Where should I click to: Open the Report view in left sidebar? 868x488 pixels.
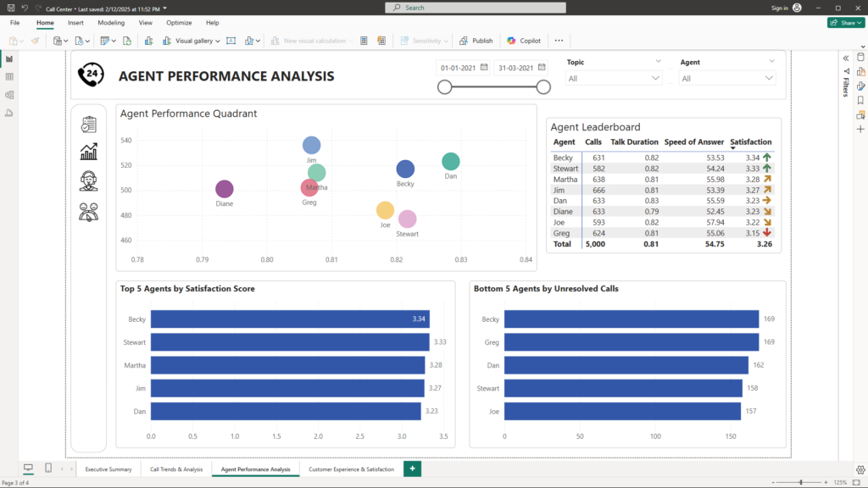click(9, 59)
